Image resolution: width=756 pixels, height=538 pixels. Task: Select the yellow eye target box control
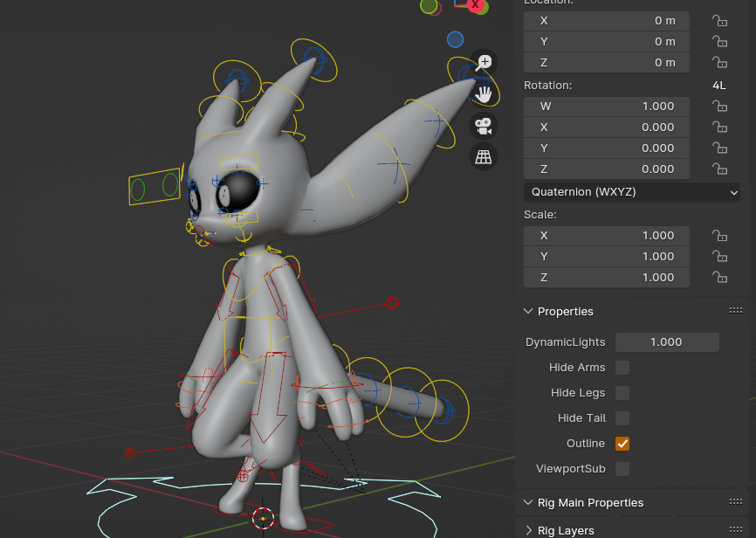click(155, 187)
